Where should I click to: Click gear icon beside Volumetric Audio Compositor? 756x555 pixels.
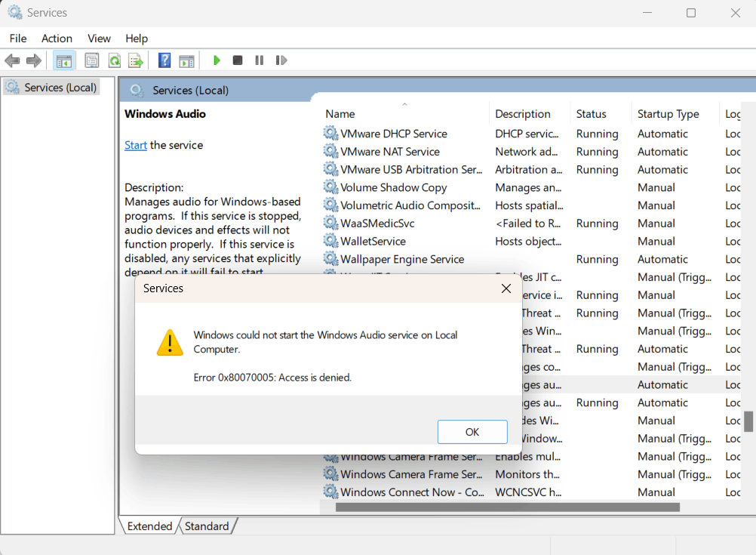(x=330, y=205)
